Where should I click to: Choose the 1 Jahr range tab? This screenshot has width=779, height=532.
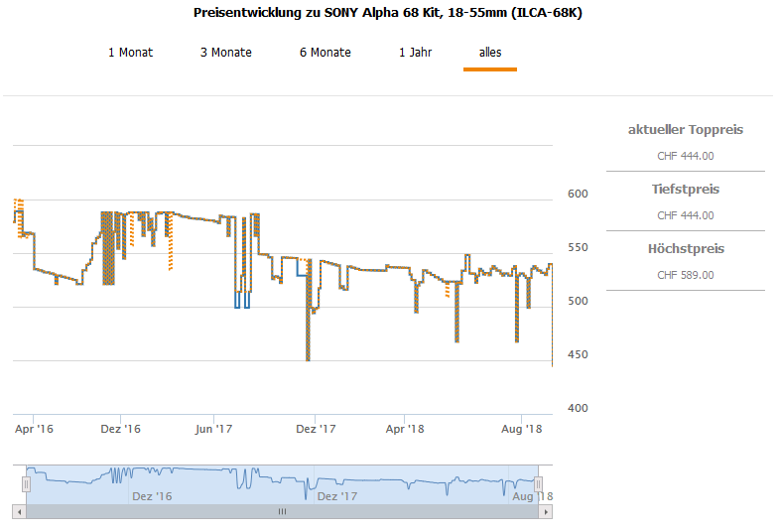pos(415,53)
